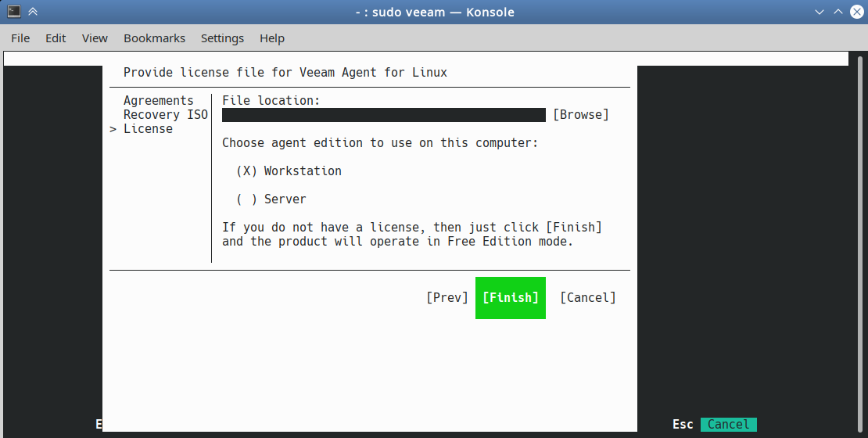Viewport: 868px width, 438px height.
Task: Click the Konsole terminal icon in title bar
Action: click(14, 12)
